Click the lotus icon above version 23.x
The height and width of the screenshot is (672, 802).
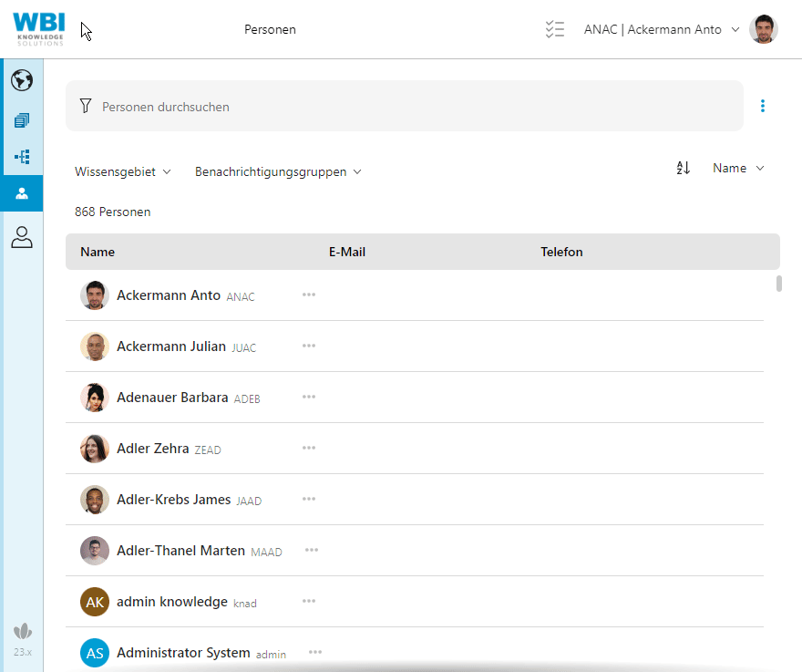tap(23, 631)
